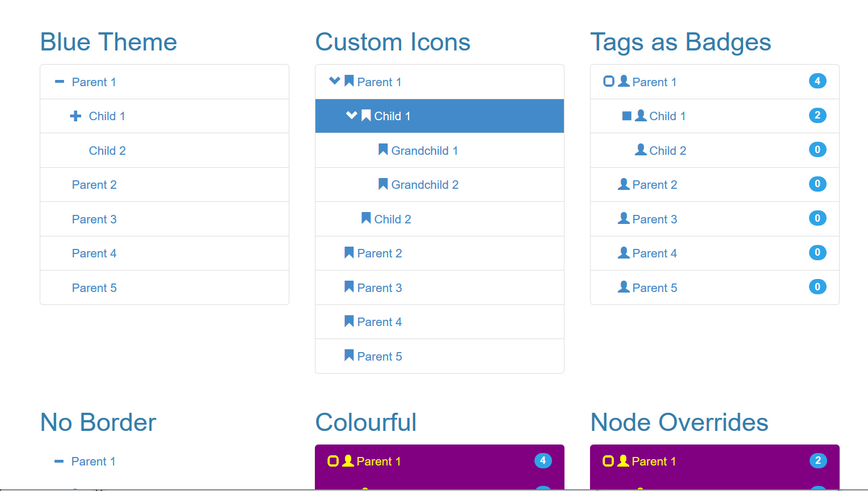This screenshot has height=491, width=868.
Task: Click user icon beside Tags as Badges Child 2
Action: point(641,150)
